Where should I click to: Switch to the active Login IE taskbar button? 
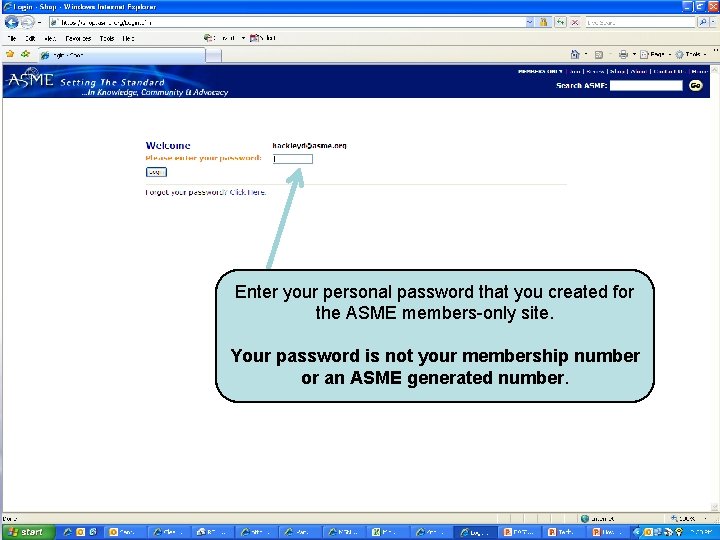click(x=476, y=532)
